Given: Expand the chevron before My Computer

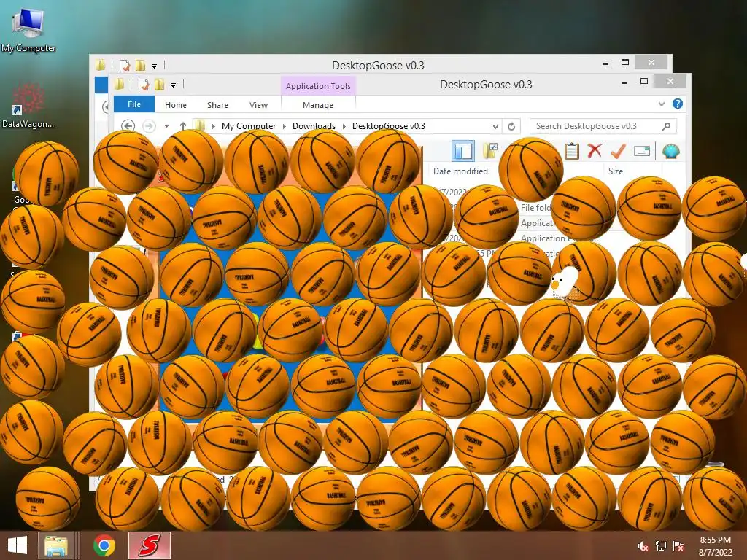Looking at the screenshot, I should pos(214,126).
